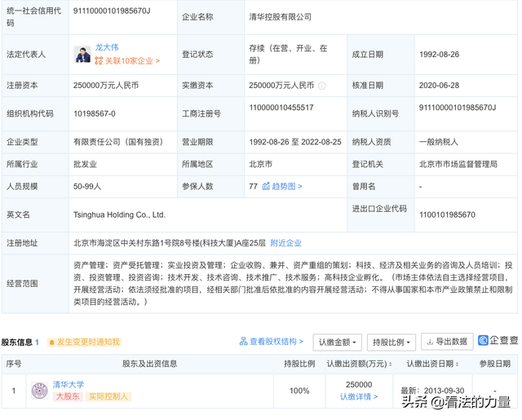Click the bell icon in change notification

[x=51, y=343]
